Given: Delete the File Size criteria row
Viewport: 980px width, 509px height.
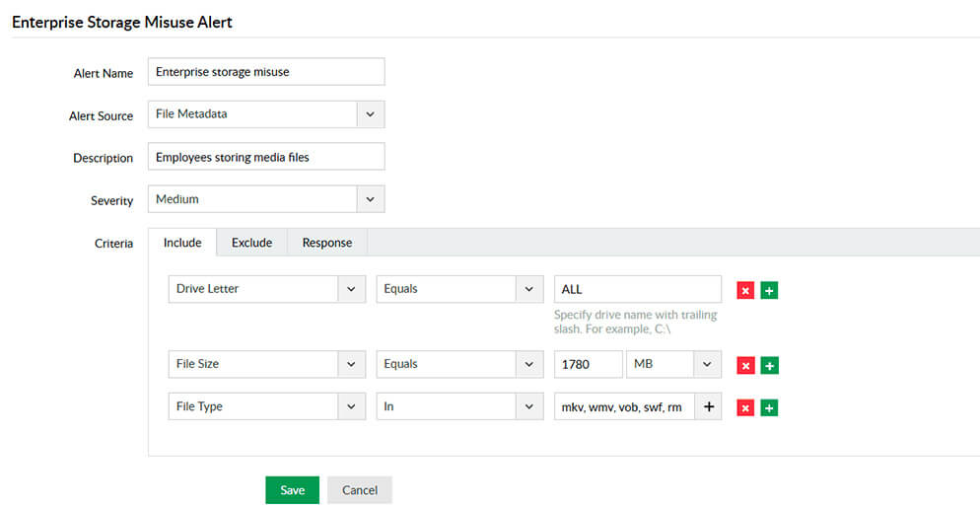Looking at the screenshot, I should tap(745, 365).
